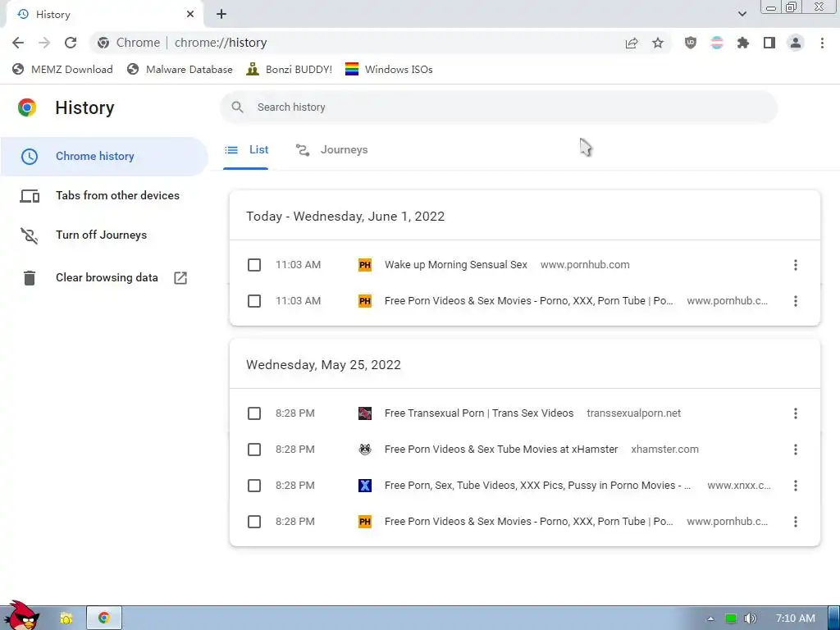Open Clear browsing data
Viewport: 840px width, 630px height.
point(104,277)
